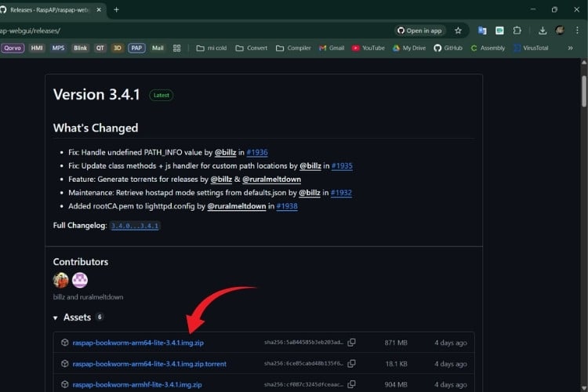Open @ruralmeltdown profile in torrents feature line
This screenshot has width=588, height=392.
tap(271, 180)
